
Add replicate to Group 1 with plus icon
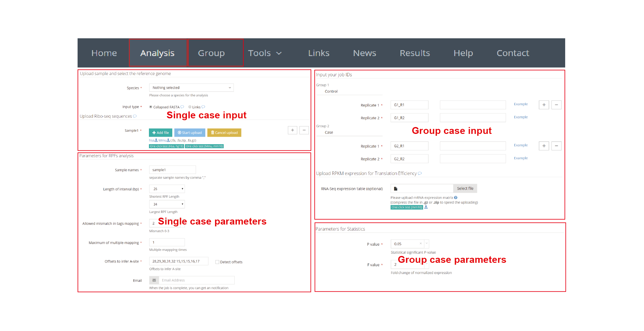point(544,105)
